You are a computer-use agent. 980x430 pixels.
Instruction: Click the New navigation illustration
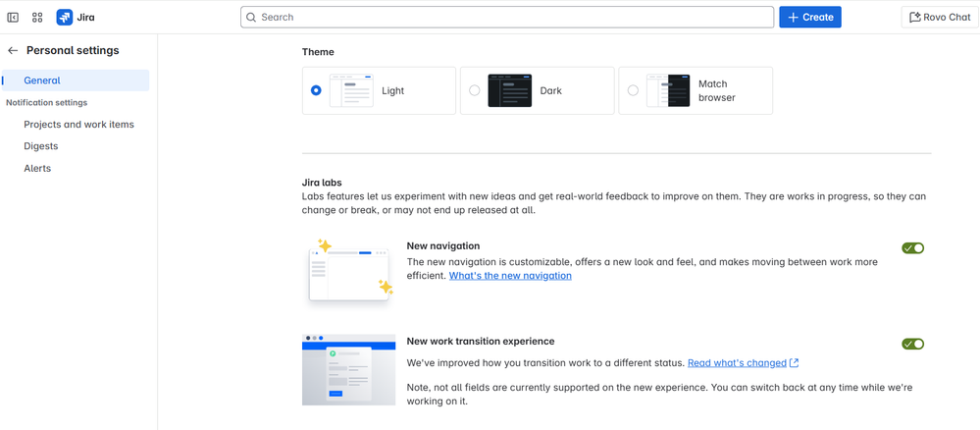click(351, 274)
